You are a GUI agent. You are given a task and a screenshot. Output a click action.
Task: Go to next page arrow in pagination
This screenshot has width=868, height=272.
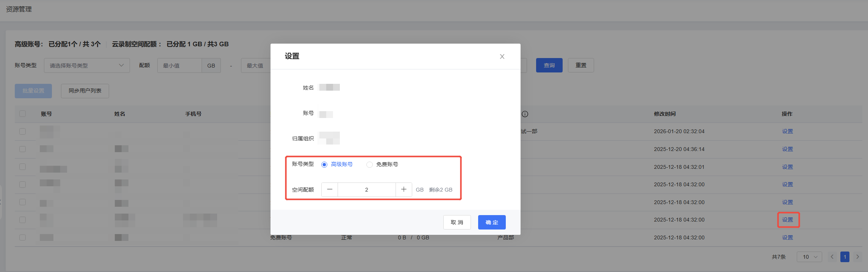pos(857,257)
